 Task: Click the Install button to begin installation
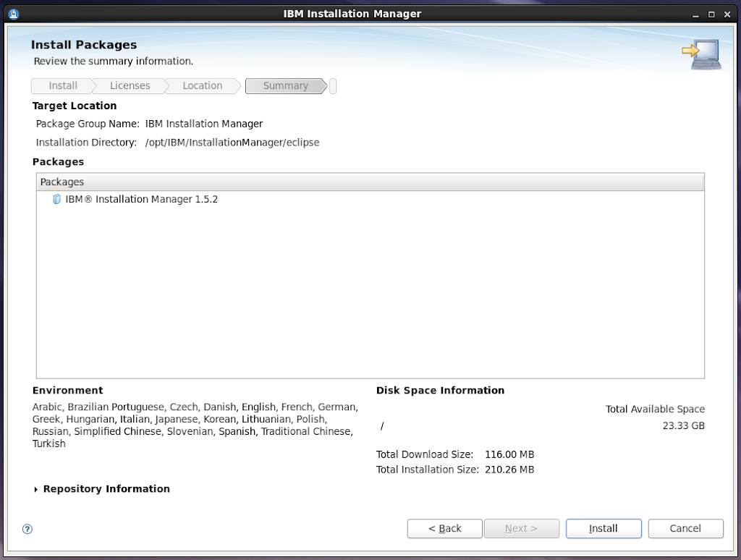click(603, 529)
